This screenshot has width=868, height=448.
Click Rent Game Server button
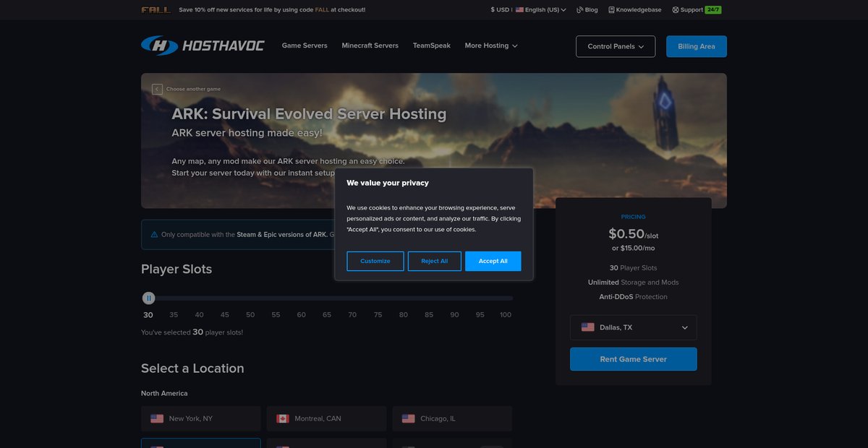point(634,359)
